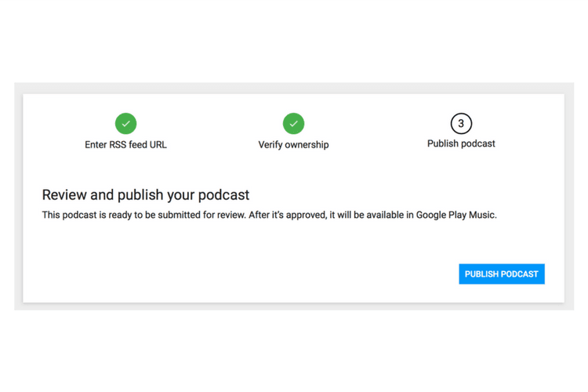Viewport: 588px width, 392px height.
Task: Open the Enter RSS feed URL step label
Action: point(125,145)
